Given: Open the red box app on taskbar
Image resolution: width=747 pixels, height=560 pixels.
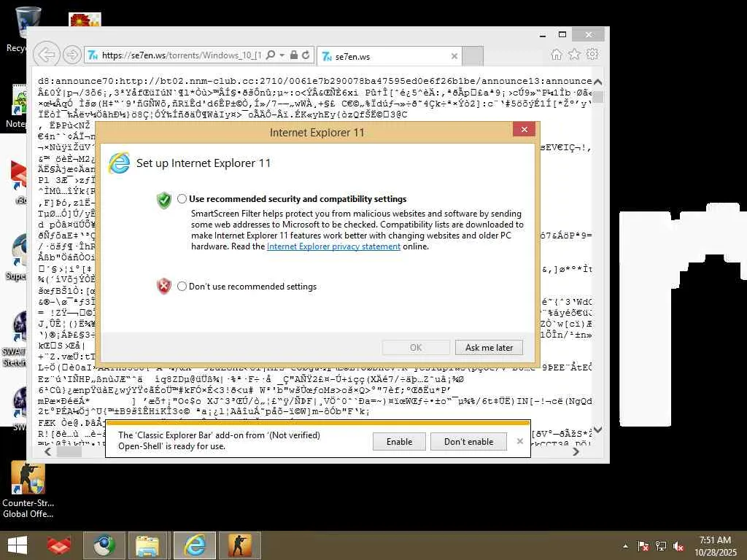Looking at the screenshot, I should pos(58,545).
